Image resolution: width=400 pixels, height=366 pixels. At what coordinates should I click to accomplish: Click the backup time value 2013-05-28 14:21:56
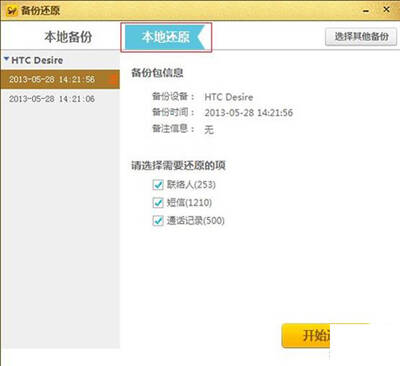(249, 113)
